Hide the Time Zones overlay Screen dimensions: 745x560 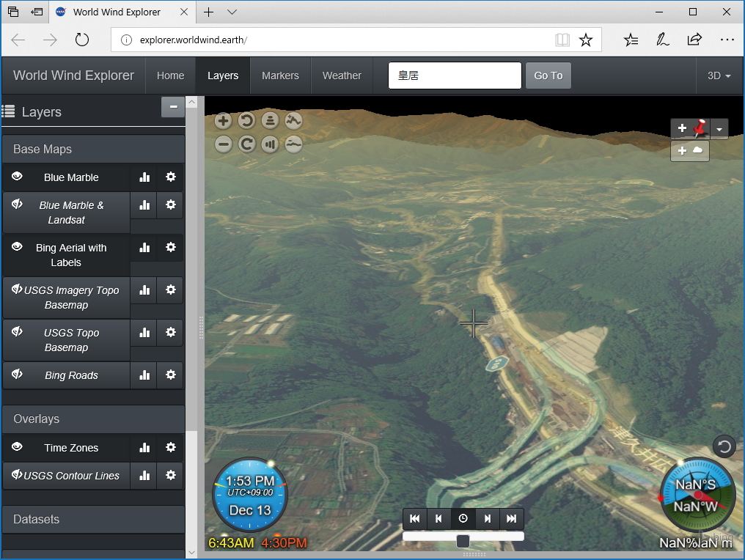point(18,447)
